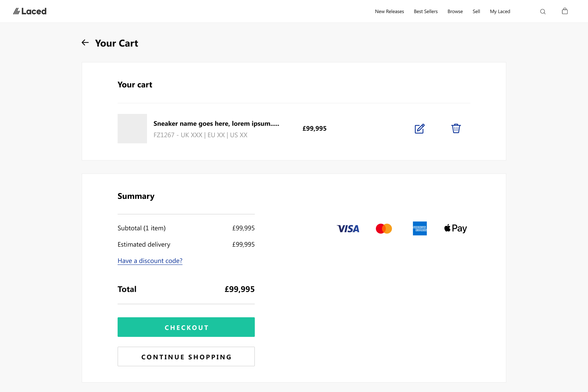Screen dimensions: 588x392
Task: Click the 'Subtotal (1 item)' label
Action: (141, 228)
